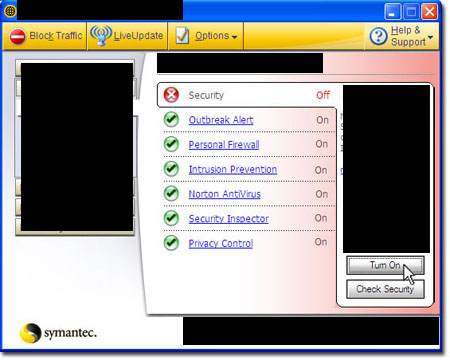This screenshot has width=450, height=360.
Task: Click the red X icon beside Security
Action: point(171,95)
